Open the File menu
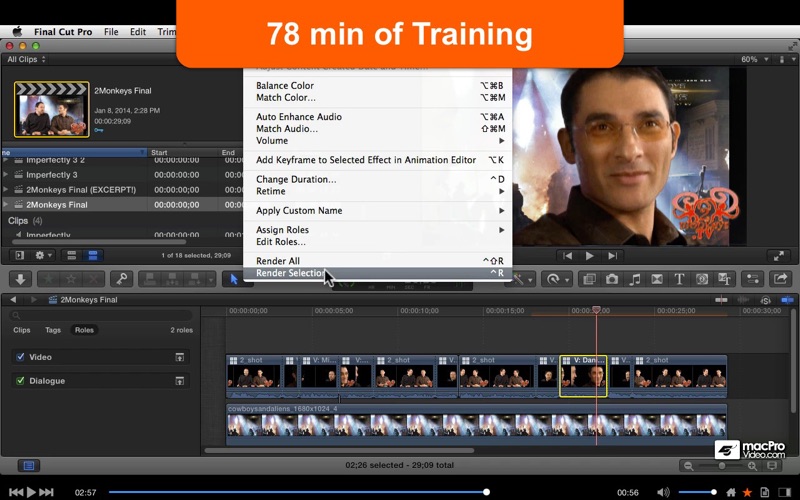Viewport: 800px width, 500px height. click(111, 32)
